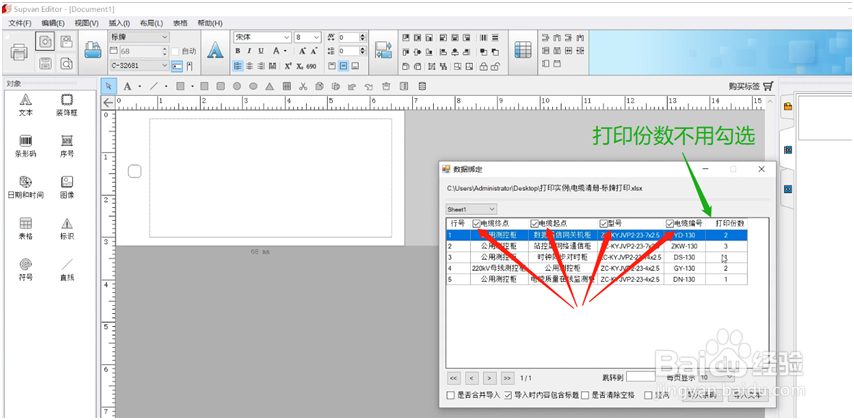
Task: Click the DN-130 cable number cell
Action: (685, 279)
